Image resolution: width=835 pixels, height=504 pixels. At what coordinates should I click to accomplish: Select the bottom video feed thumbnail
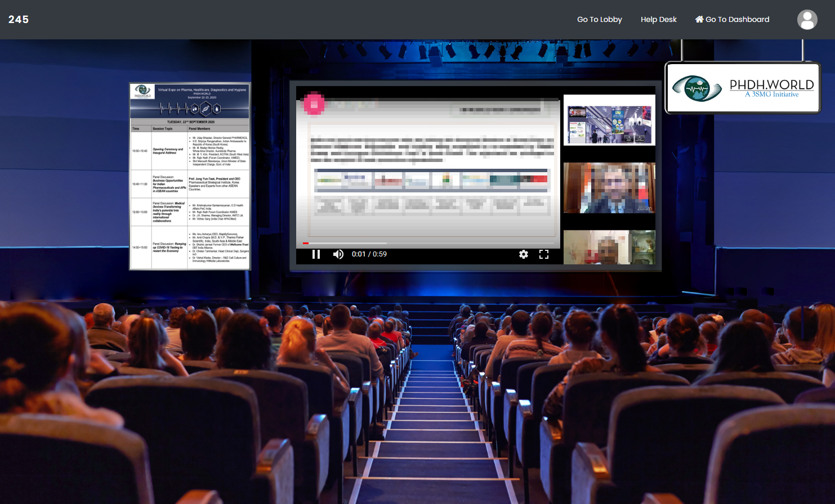[x=609, y=247]
